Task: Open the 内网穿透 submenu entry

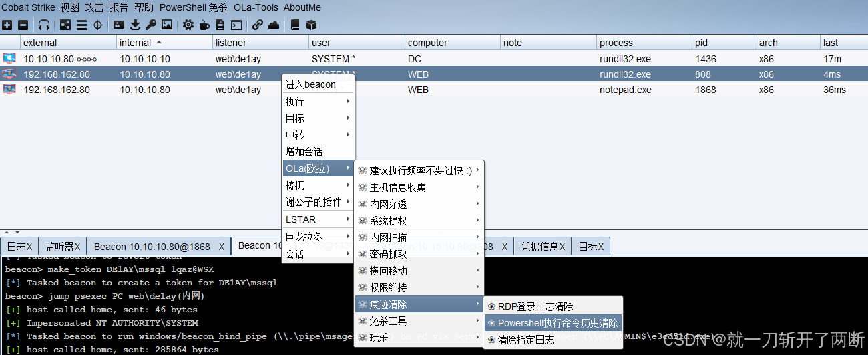Action: coord(419,204)
